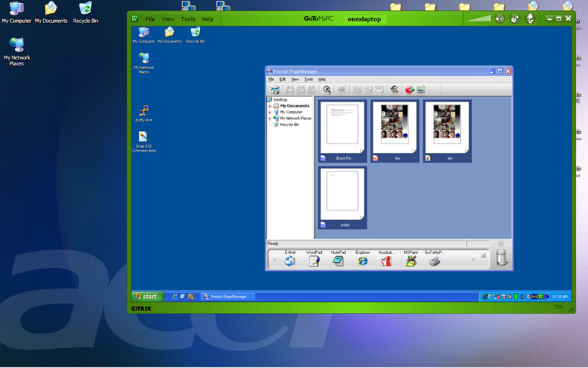Click Internet Explorer quick launch icon on taskbar
The image size is (588, 368).
pos(175,297)
